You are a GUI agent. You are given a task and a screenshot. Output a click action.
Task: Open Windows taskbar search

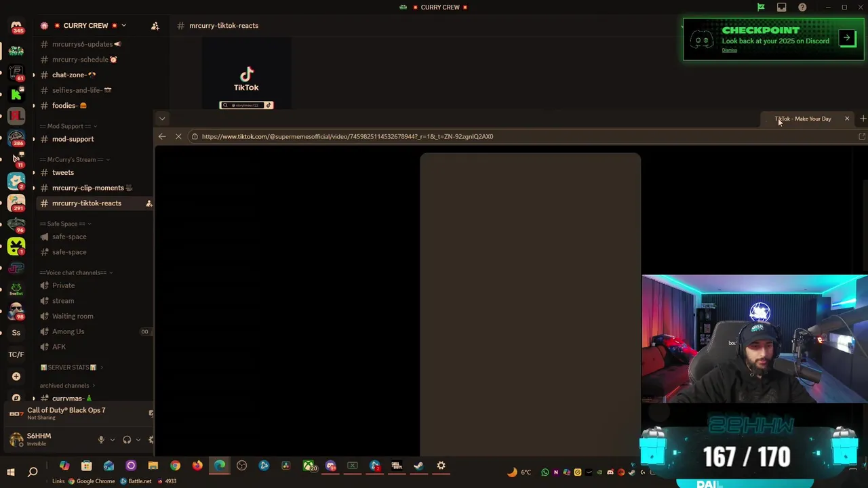33,472
